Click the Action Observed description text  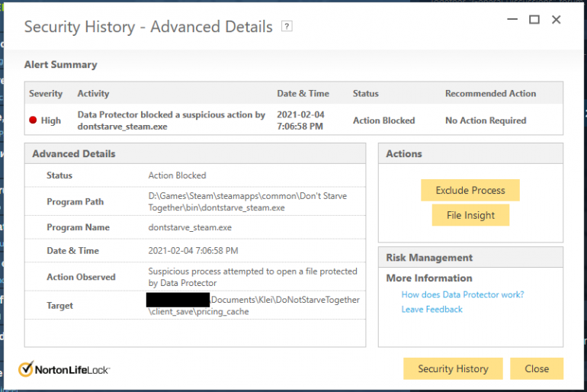click(252, 277)
